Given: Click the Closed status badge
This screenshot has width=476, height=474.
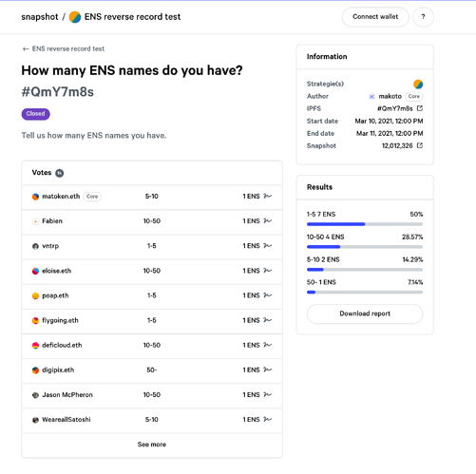Looking at the screenshot, I should coord(35,114).
